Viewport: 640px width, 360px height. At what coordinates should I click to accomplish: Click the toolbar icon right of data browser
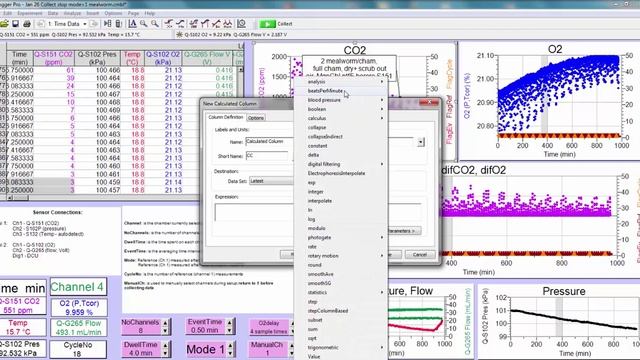(x=118, y=24)
